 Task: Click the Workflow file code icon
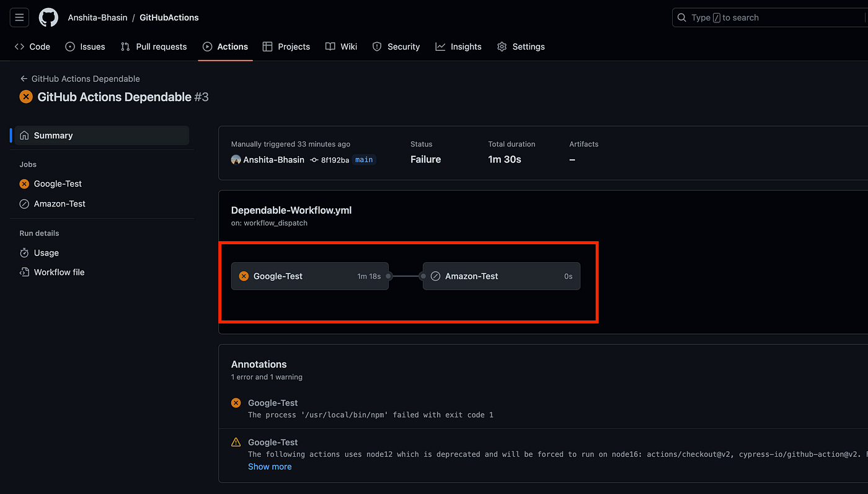coord(24,272)
